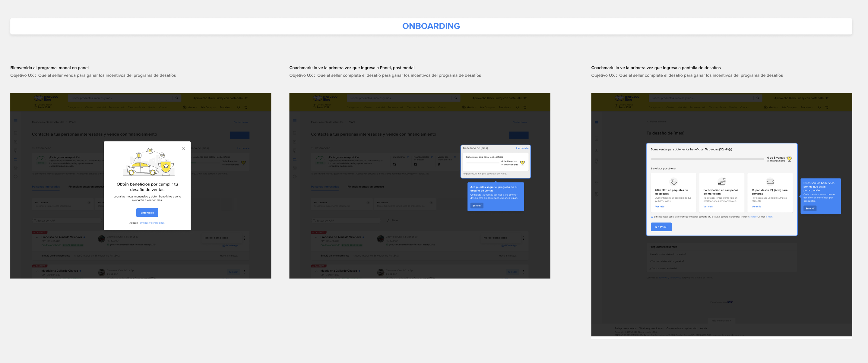The width and height of the screenshot is (868, 363).
Task: Open Martín account dropdown in second mockup header
Action: [469, 107]
